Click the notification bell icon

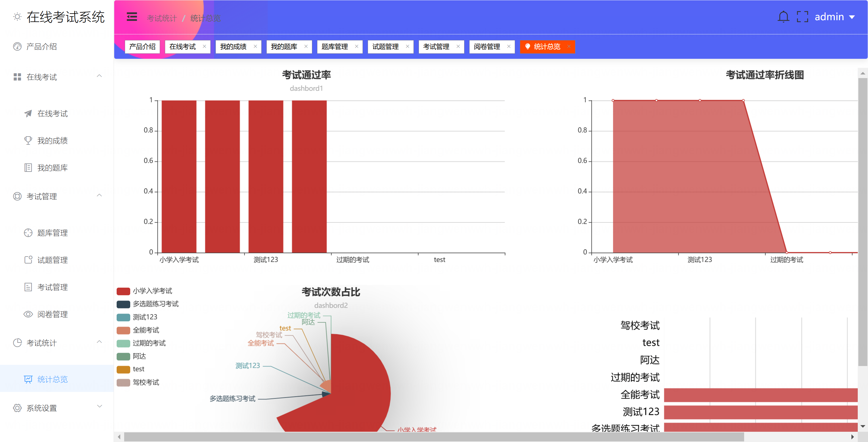coord(783,17)
